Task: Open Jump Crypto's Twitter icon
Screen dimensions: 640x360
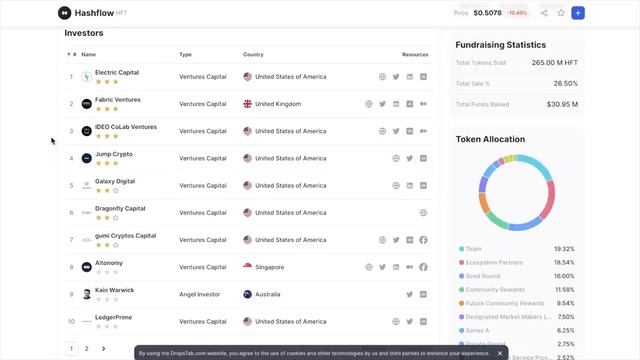Action: point(410,158)
